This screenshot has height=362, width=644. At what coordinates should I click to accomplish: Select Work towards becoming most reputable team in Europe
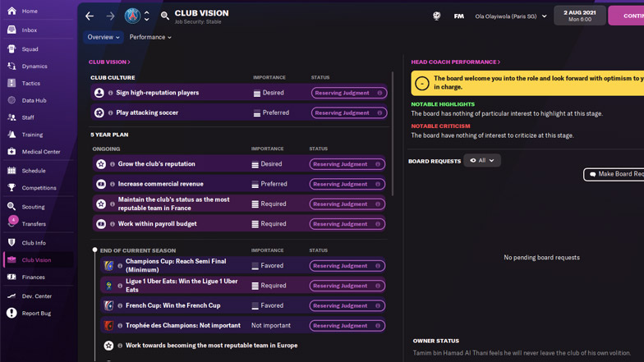[x=212, y=346]
